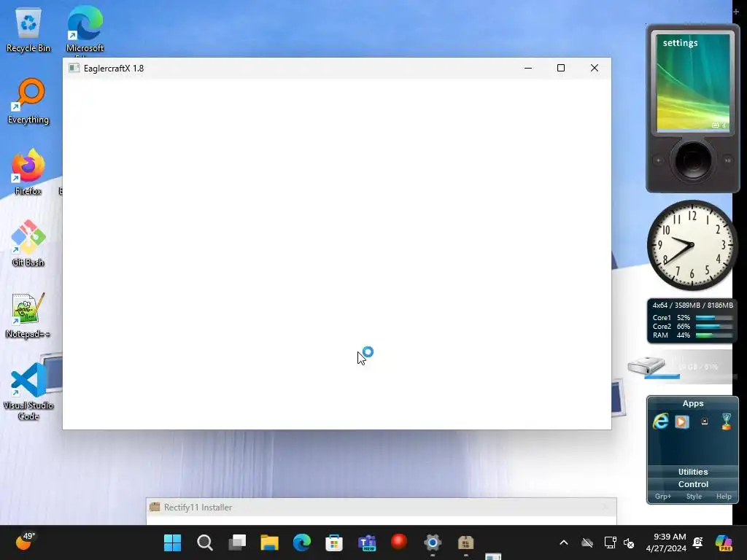Click Grp+ in the launcher gadget
747x560 pixels.
(662, 496)
